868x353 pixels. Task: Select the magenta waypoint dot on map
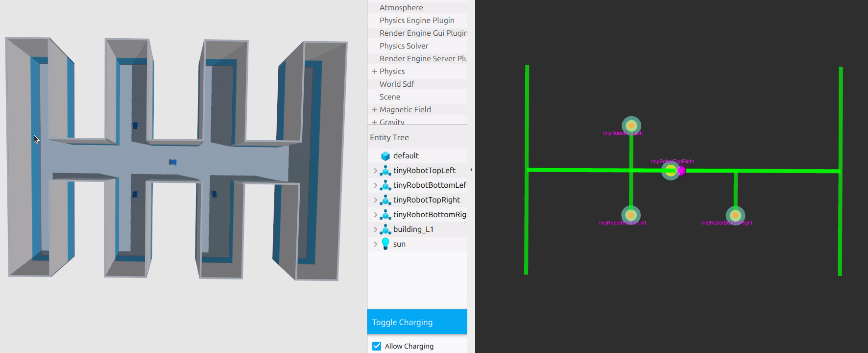point(681,171)
